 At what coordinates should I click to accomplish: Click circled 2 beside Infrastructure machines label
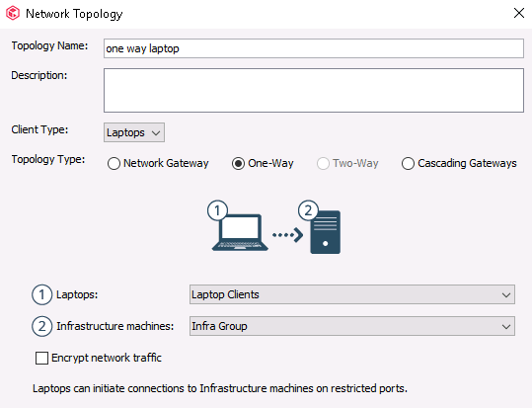(41, 326)
